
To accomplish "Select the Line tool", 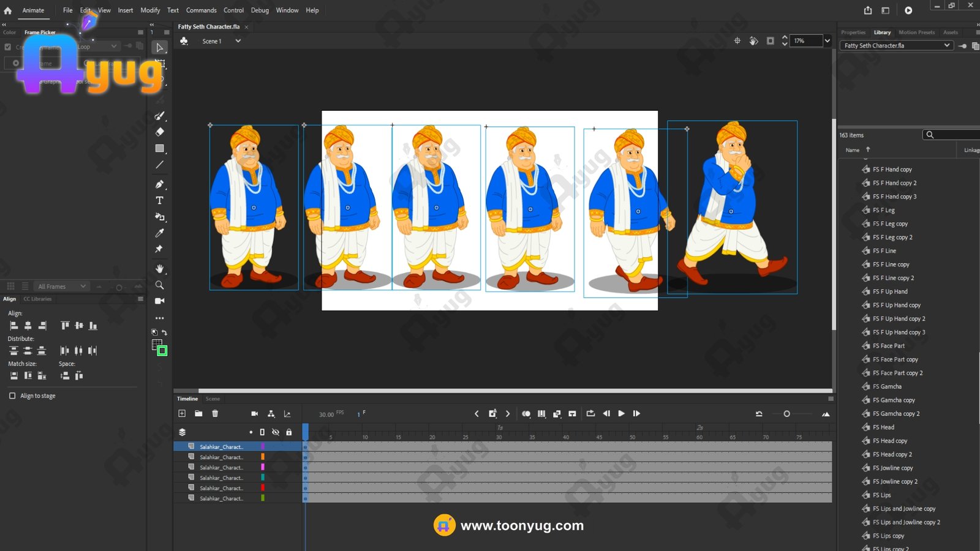I will (x=160, y=165).
